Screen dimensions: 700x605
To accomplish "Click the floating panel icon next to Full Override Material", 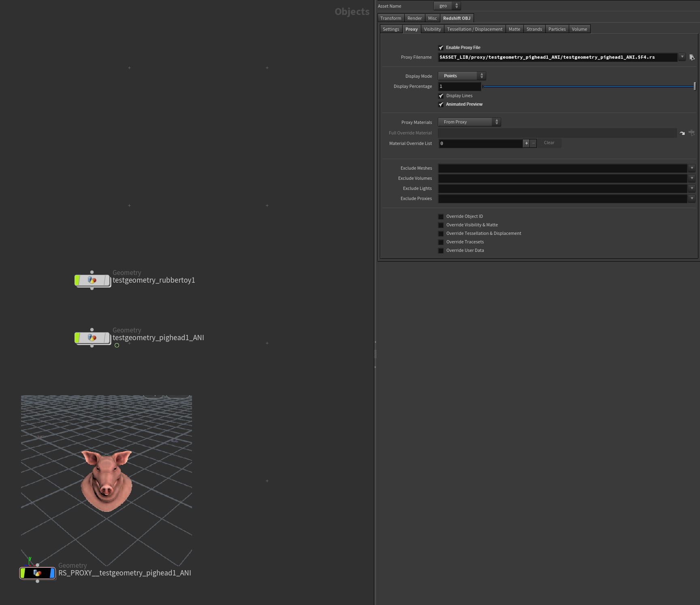I will (692, 133).
